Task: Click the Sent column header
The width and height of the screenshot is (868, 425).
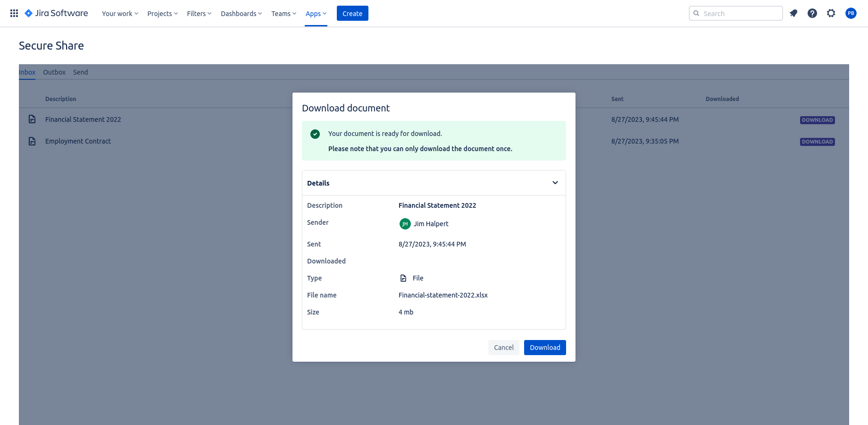Action: (x=617, y=99)
